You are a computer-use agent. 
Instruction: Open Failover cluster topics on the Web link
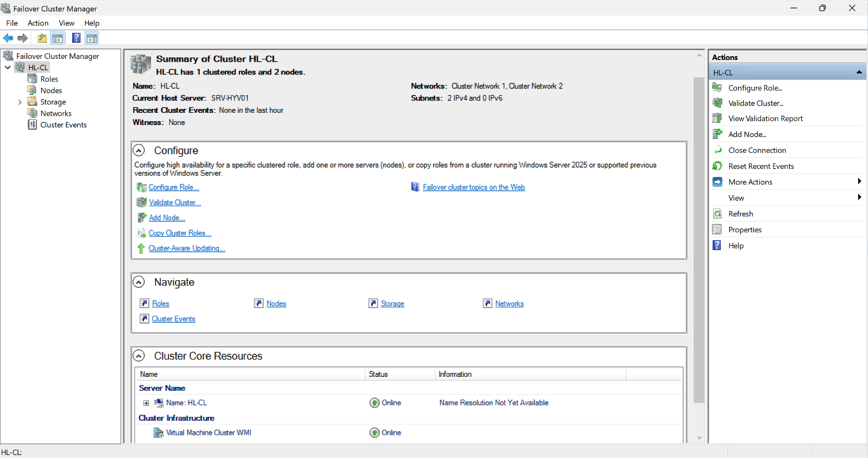tap(473, 187)
